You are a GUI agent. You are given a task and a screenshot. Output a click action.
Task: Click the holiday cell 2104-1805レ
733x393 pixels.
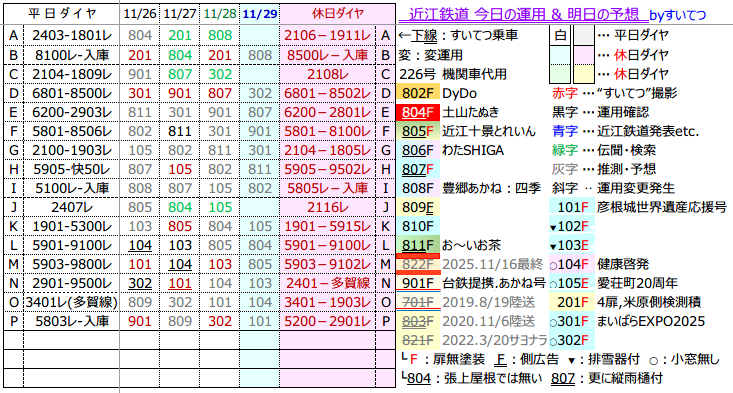click(328, 150)
